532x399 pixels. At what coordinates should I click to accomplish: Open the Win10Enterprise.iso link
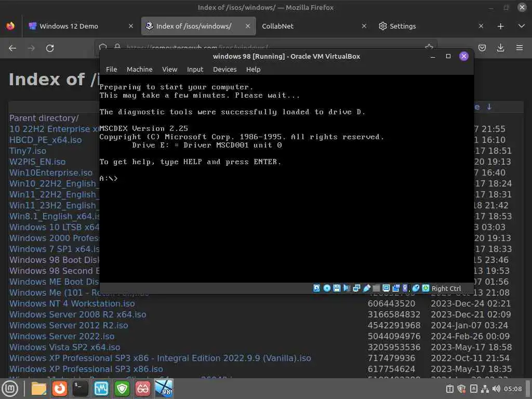pos(50,172)
